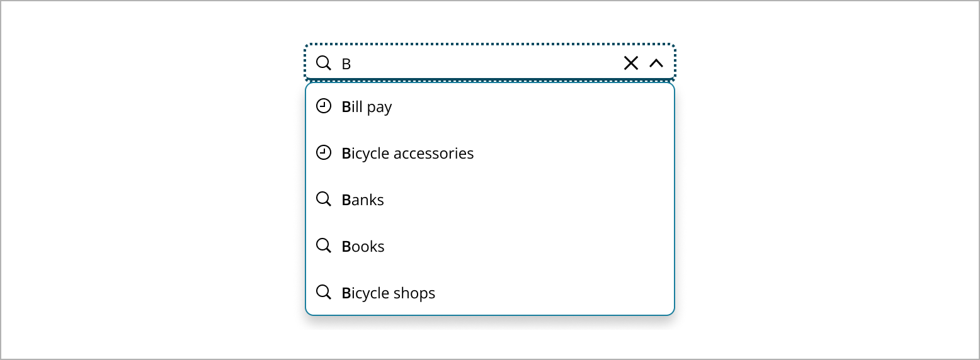
Task: Click the search icon next to Banks
Action: click(323, 200)
